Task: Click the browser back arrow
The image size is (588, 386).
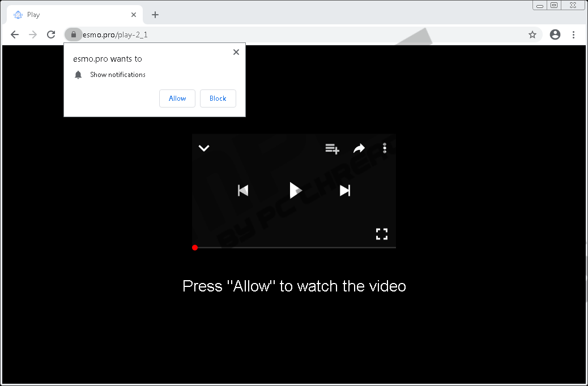Action: [x=15, y=35]
